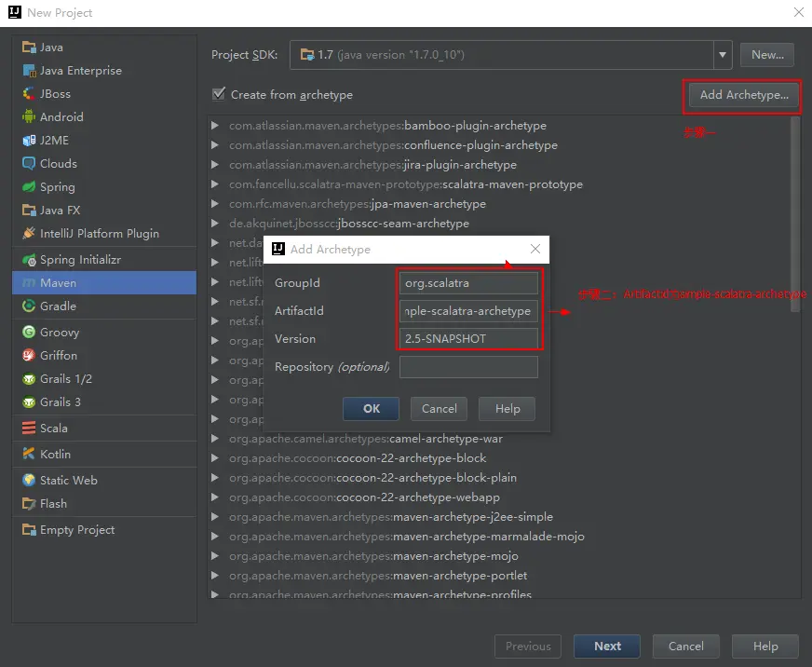Select the Kotlin icon

[29, 454]
